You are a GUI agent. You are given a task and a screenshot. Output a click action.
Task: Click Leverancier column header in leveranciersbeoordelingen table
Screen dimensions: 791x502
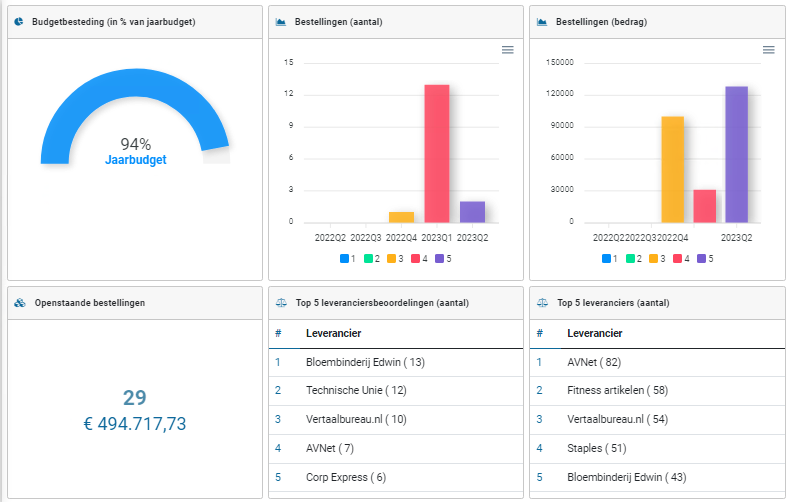tap(333, 333)
